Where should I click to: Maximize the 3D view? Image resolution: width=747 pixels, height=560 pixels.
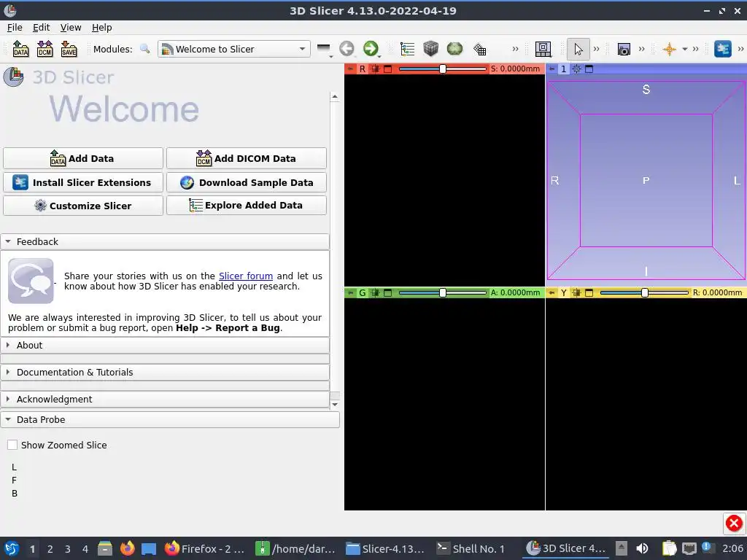(589, 69)
